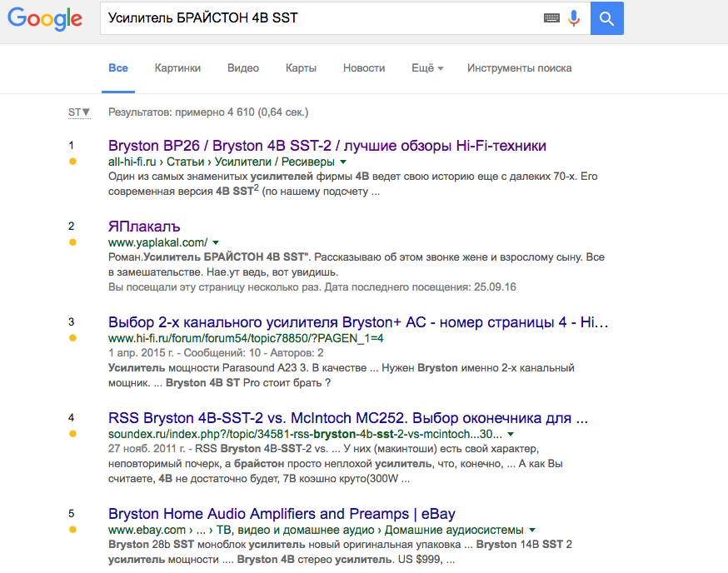Screen dimensions: 728x573
Task: Click the last visit date 25.09.16 note
Action: 312,287
